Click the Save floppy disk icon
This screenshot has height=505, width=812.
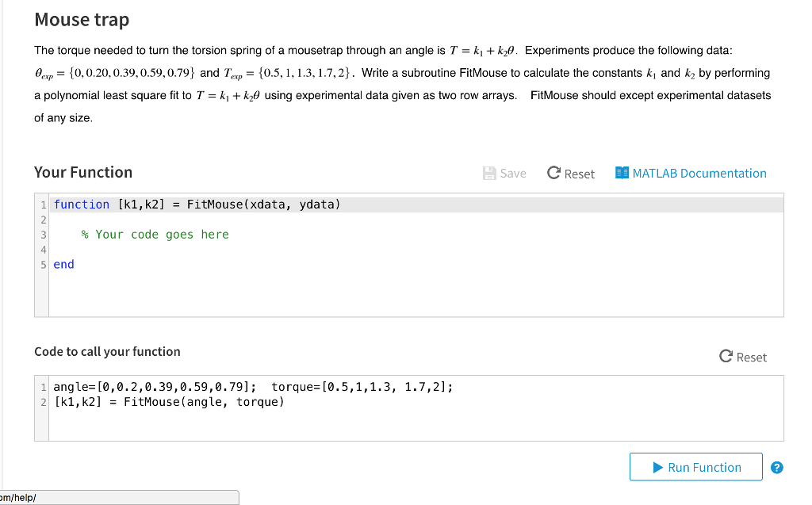[488, 173]
